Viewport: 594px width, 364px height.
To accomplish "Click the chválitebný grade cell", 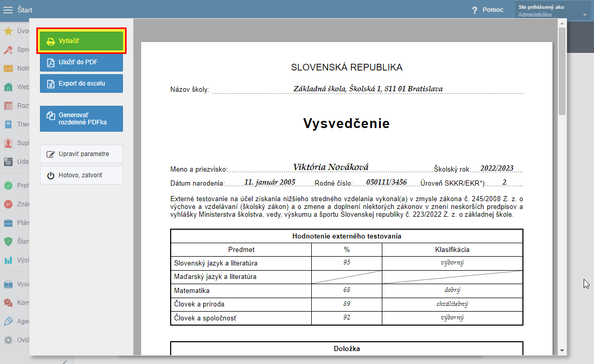I will 452,304.
